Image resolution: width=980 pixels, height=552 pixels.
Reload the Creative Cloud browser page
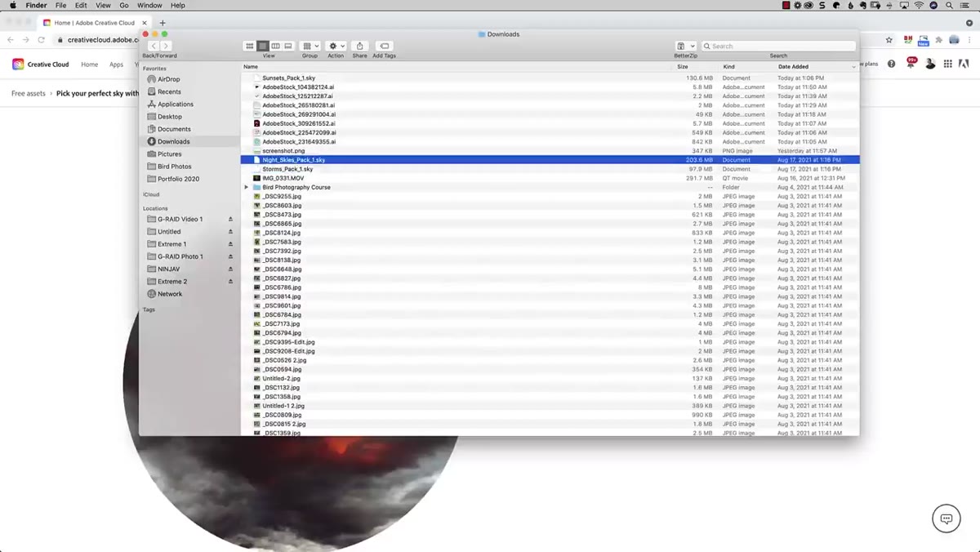[41, 39]
